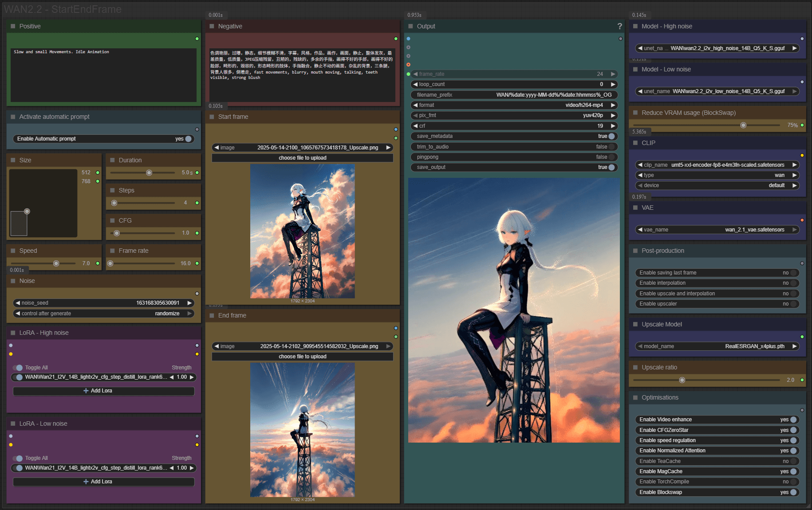
Task: Click the End frame image thumbnail
Action: click(303, 430)
